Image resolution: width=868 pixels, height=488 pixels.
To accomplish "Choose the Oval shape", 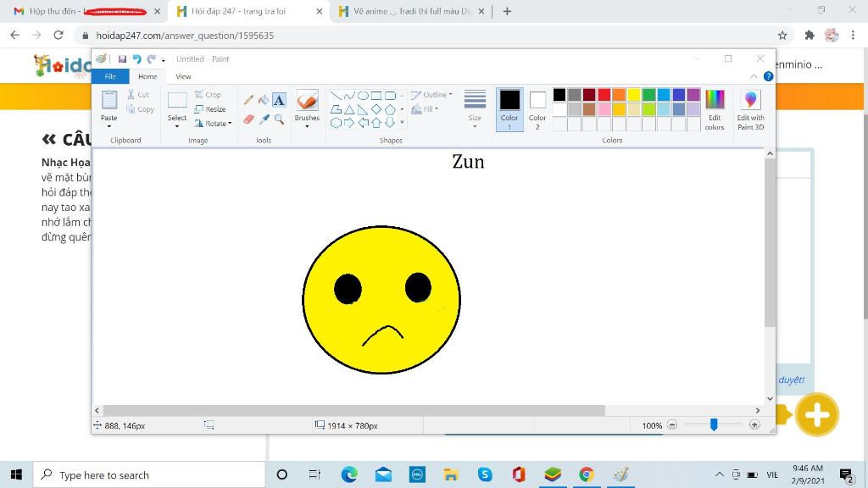I will click(x=363, y=96).
